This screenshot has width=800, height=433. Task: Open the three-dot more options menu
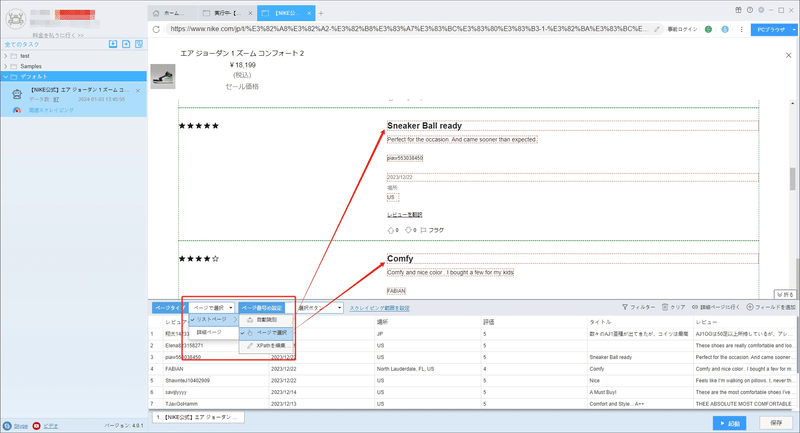741,29
